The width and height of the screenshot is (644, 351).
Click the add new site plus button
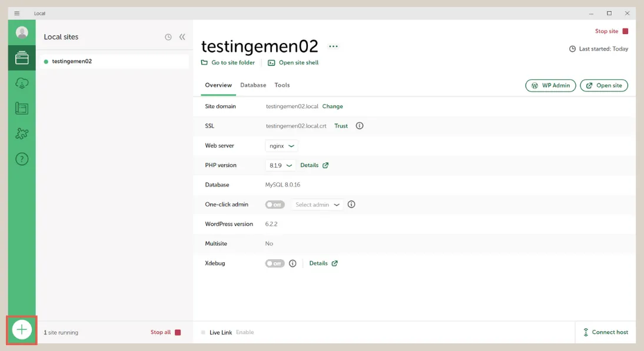click(x=22, y=330)
